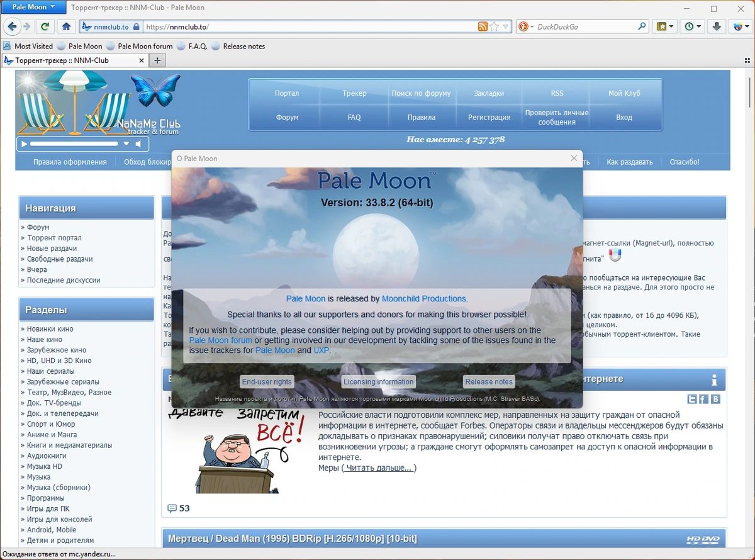Bookmark this page with the star icon

pyautogui.click(x=494, y=26)
